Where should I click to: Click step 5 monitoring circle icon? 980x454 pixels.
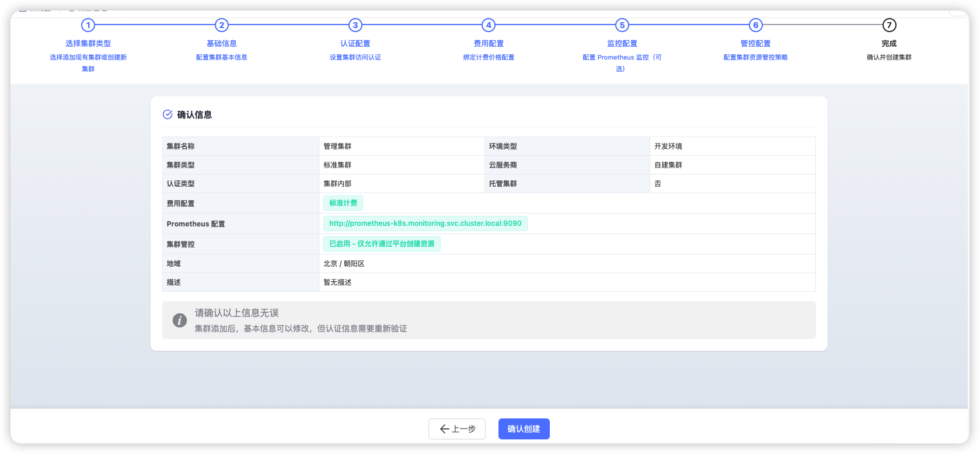622,25
